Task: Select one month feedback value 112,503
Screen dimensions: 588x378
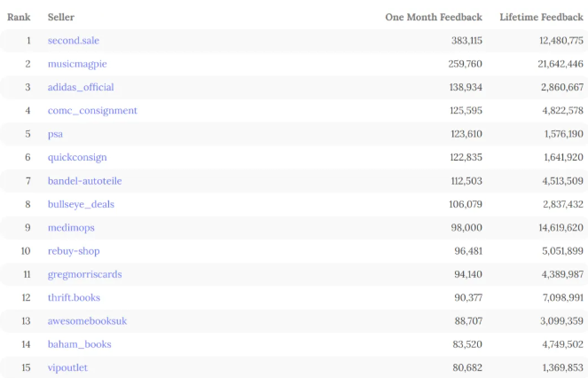Action: 466,181
